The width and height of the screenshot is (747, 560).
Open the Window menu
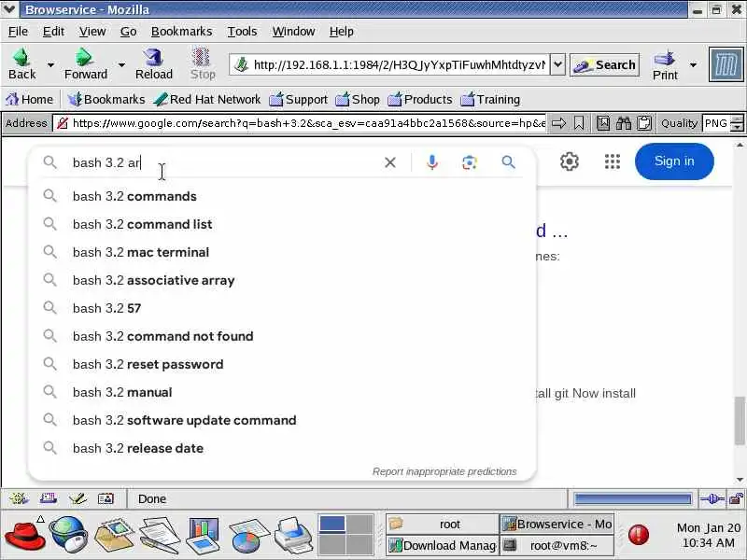point(293,32)
